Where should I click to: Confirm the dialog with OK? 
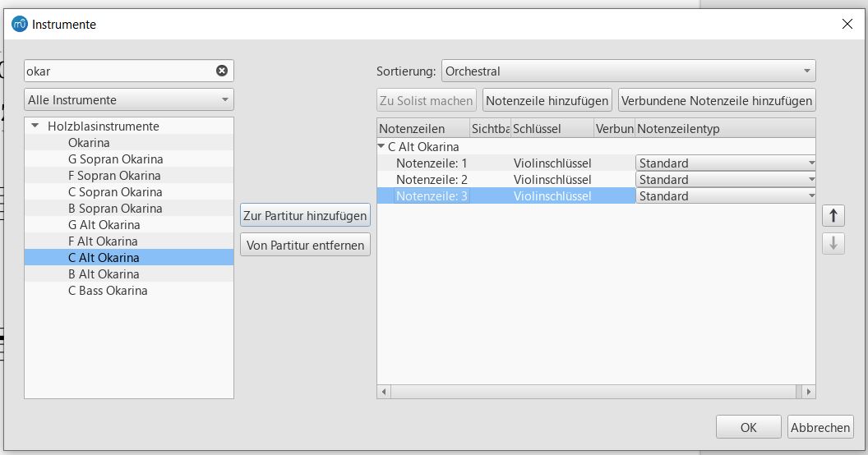pyautogui.click(x=749, y=427)
